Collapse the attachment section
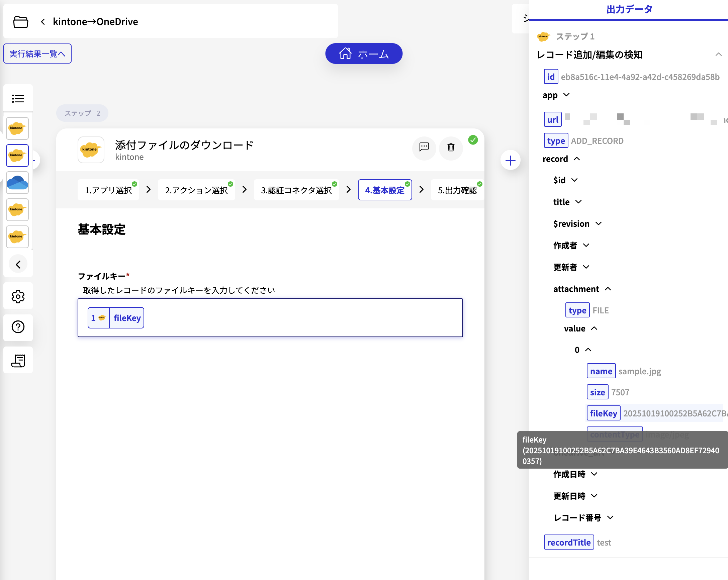The image size is (728, 580). coord(609,289)
